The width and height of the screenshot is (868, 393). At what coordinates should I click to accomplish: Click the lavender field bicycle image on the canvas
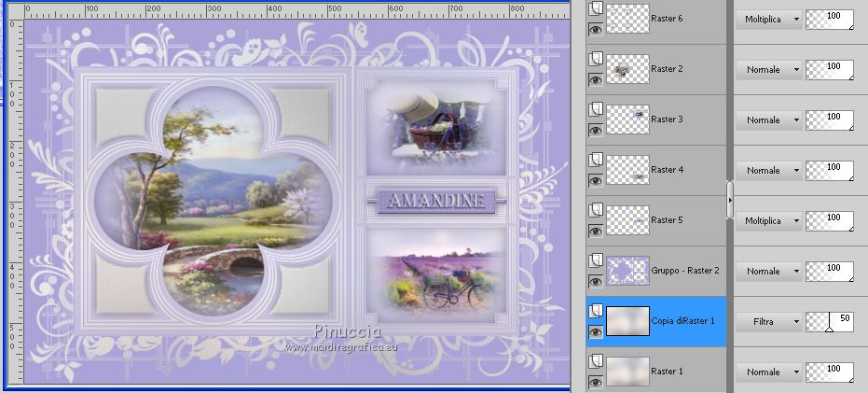tap(436, 276)
